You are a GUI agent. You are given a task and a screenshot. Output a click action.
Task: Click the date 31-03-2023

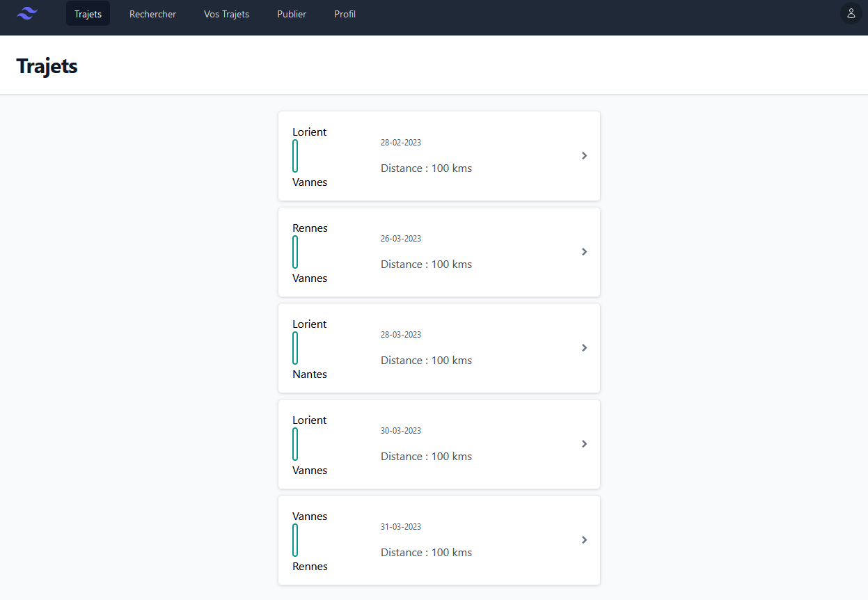(401, 527)
